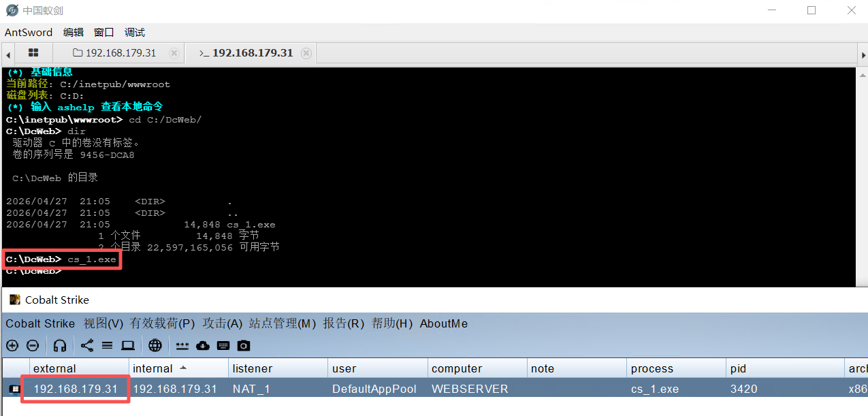The width and height of the screenshot is (868, 416).
Task: Open the 窗口 menu in AntSword
Action: 104,32
